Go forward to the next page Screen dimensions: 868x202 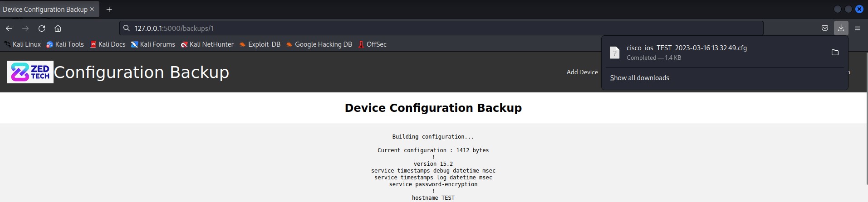[25, 28]
